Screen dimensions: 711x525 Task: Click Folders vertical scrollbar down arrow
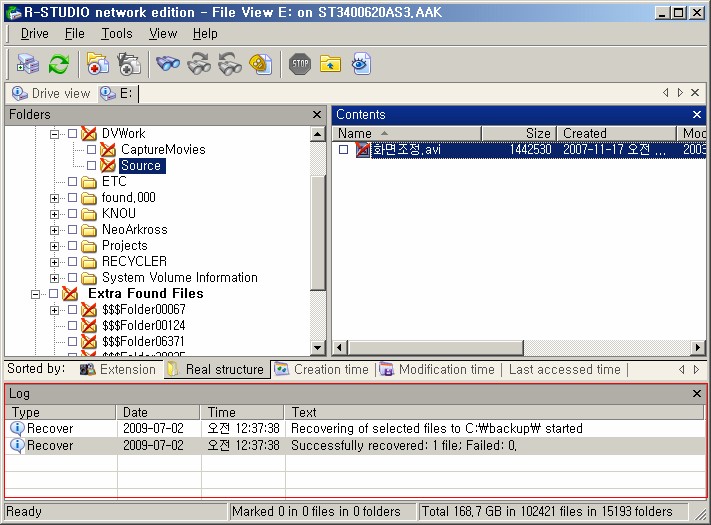pos(318,348)
